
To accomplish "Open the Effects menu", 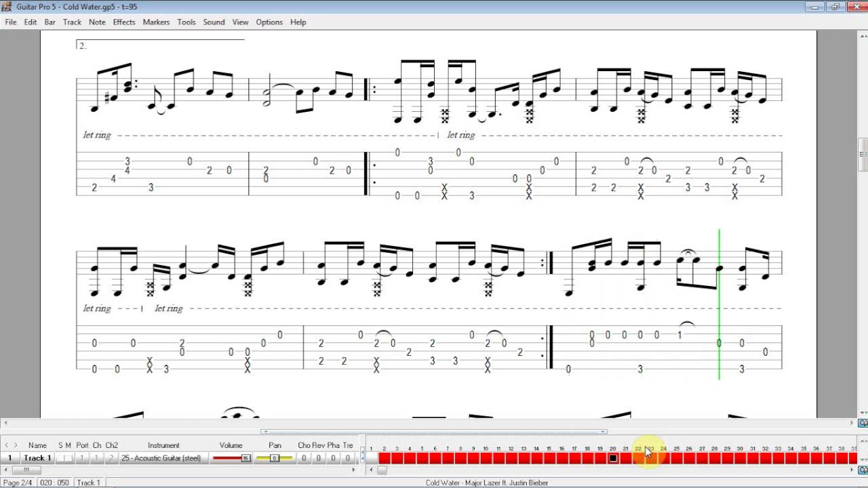I will click(124, 22).
